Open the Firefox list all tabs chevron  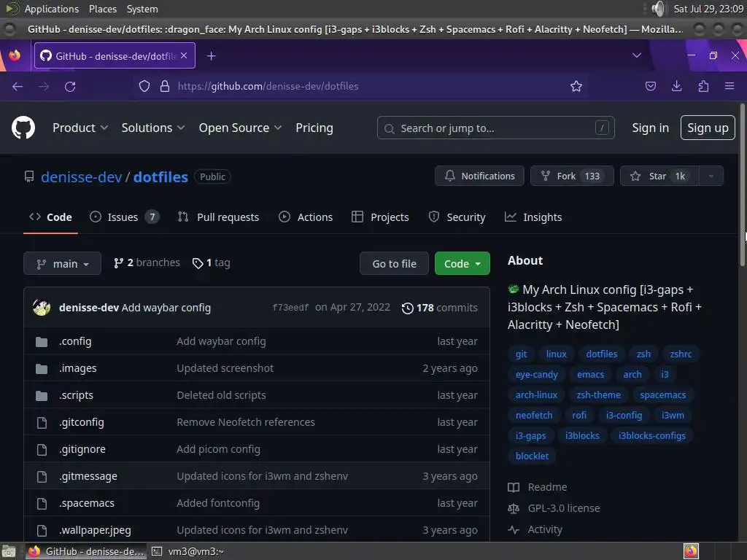tap(636, 55)
